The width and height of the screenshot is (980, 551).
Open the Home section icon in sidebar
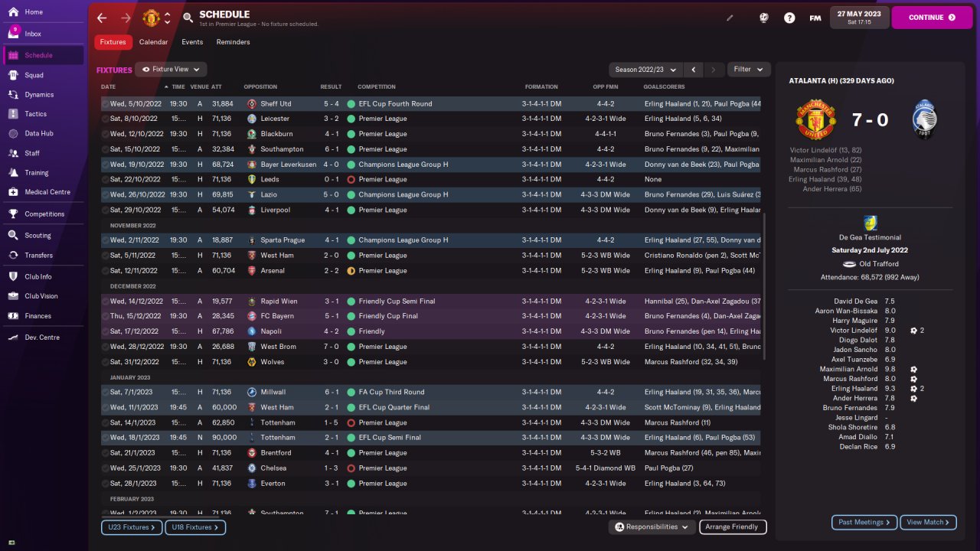pos(13,12)
